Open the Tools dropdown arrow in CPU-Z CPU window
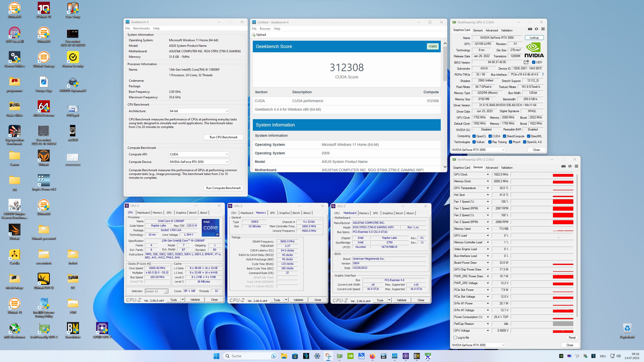The height and width of the screenshot is (362, 644). [x=183, y=300]
